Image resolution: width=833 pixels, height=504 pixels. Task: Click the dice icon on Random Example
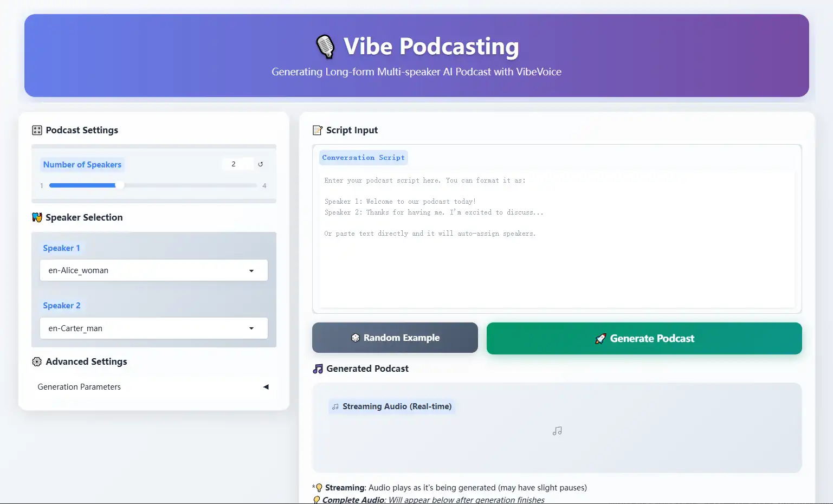(355, 338)
